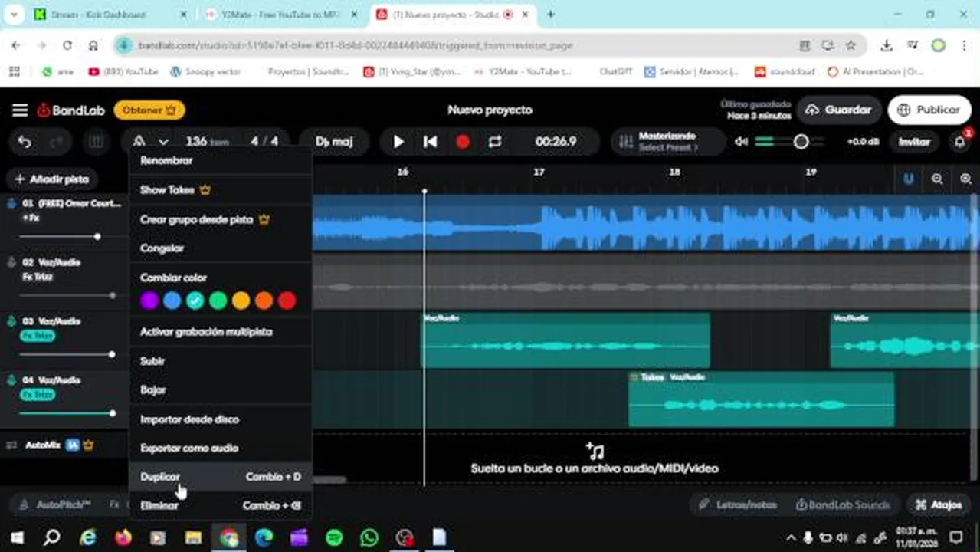Adjust the master volume slider knob
The width and height of the screenshot is (980, 552).
click(x=801, y=142)
